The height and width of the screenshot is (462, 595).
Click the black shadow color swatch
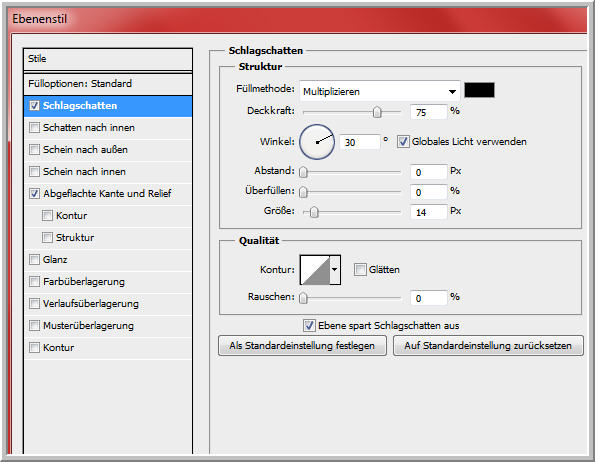click(x=479, y=90)
